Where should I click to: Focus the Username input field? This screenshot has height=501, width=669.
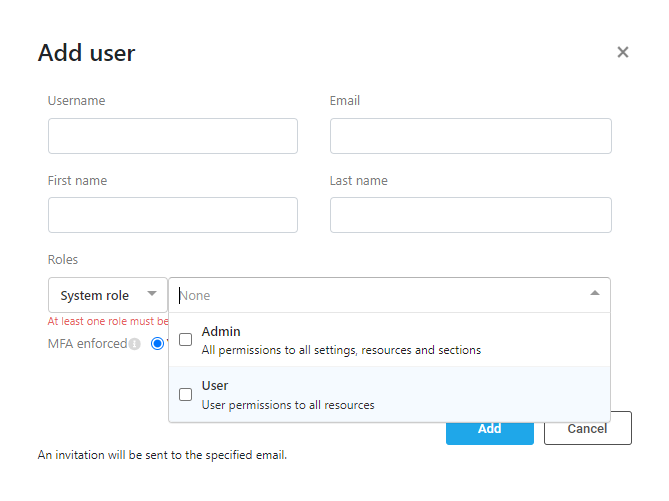point(172,136)
